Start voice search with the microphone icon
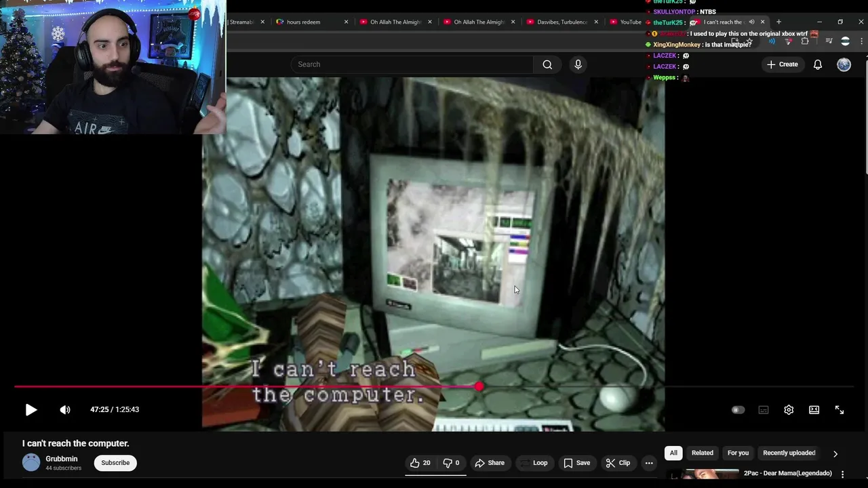 click(578, 64)
